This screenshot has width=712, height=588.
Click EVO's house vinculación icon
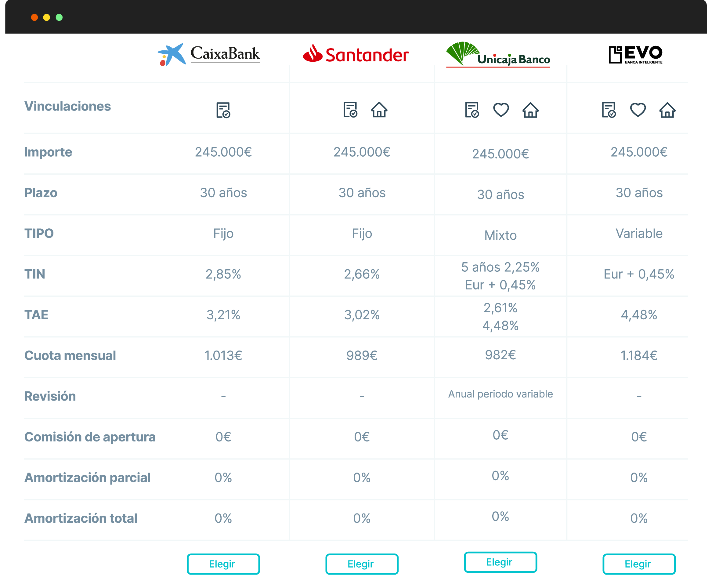tap(667, 110)
